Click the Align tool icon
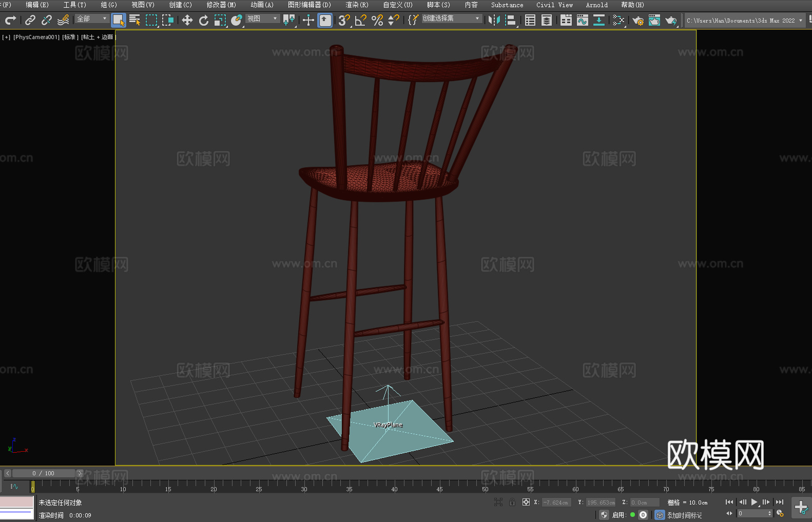Viewport: 812px width, 522px height. pyautogui.click(x=511, y=20)
